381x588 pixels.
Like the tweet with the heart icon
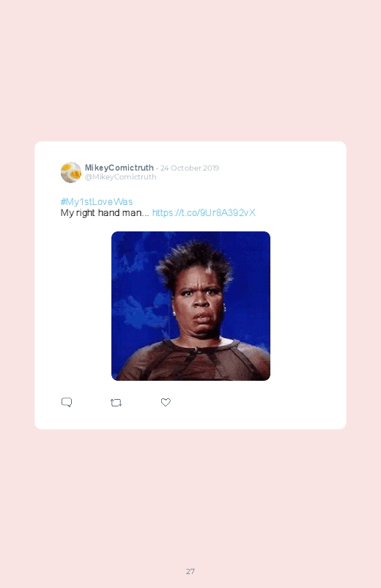click(x=166, y=402)
